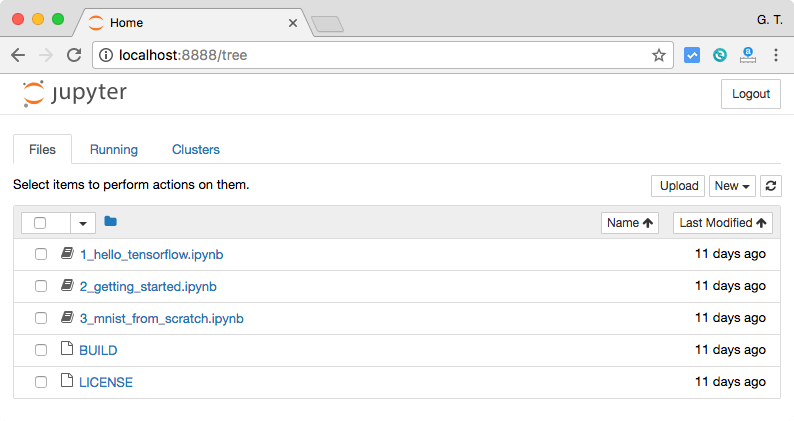Viewport: 794px width, 421px height.
Task: Check the box for 2_getting_started.ipynb
Action: click(41, 286)
